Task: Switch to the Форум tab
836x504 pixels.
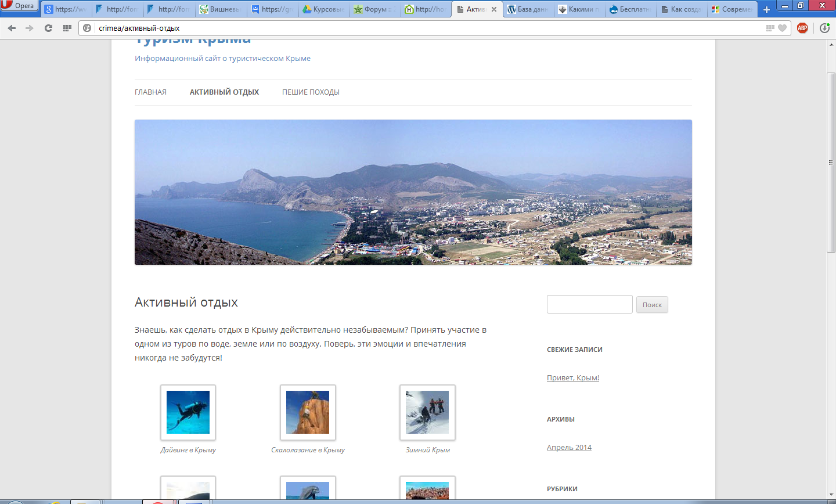Action: coord(375,9)
